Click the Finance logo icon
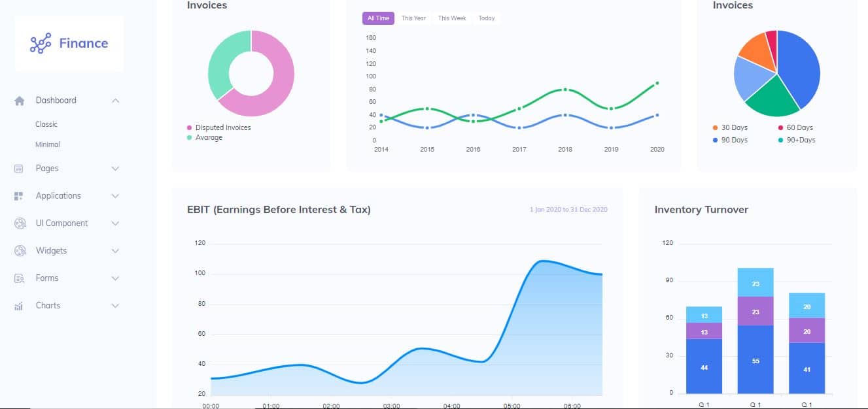This screenshot has height=409, width=868. [41, 43]
